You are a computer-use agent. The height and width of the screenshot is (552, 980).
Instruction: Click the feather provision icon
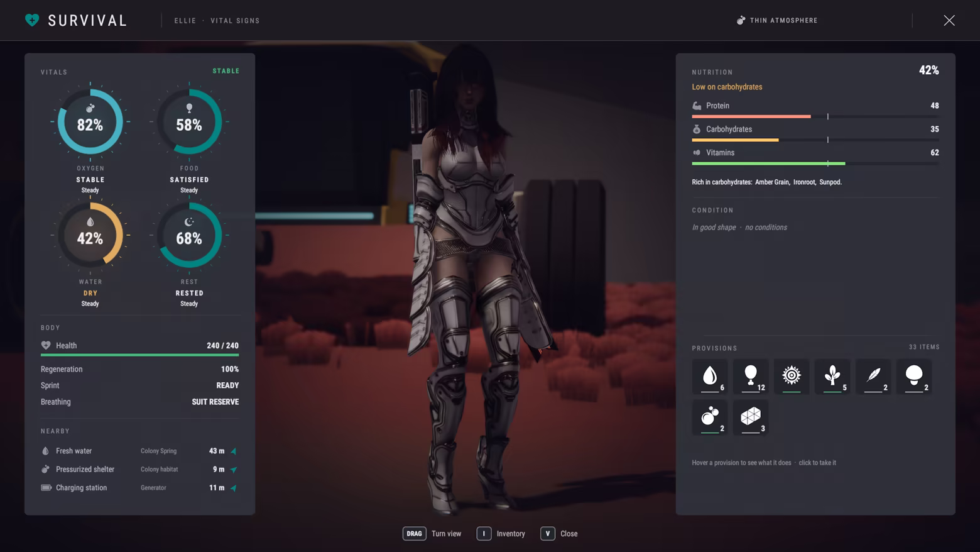click(x=873, y=377)
